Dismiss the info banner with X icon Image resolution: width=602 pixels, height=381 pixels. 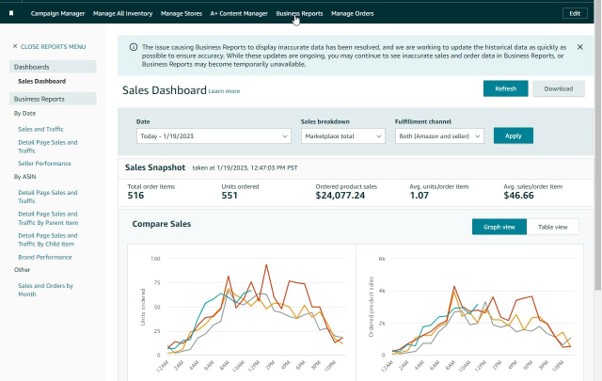click(x=580, y=47)
